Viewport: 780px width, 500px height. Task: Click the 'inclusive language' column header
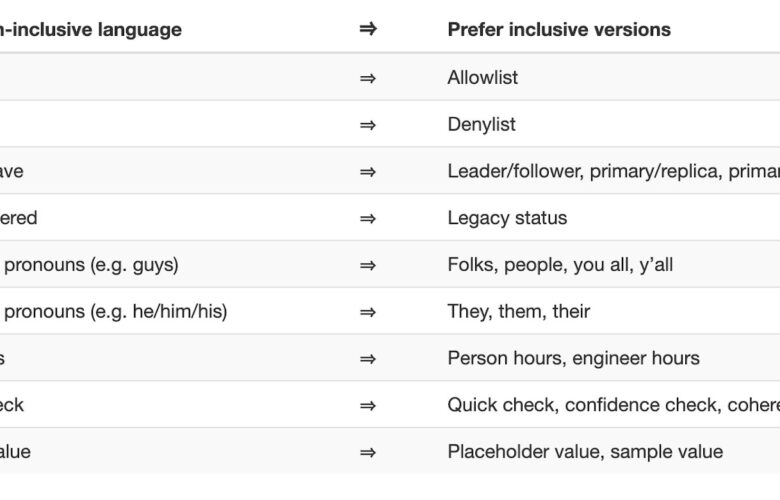point(91,29)
